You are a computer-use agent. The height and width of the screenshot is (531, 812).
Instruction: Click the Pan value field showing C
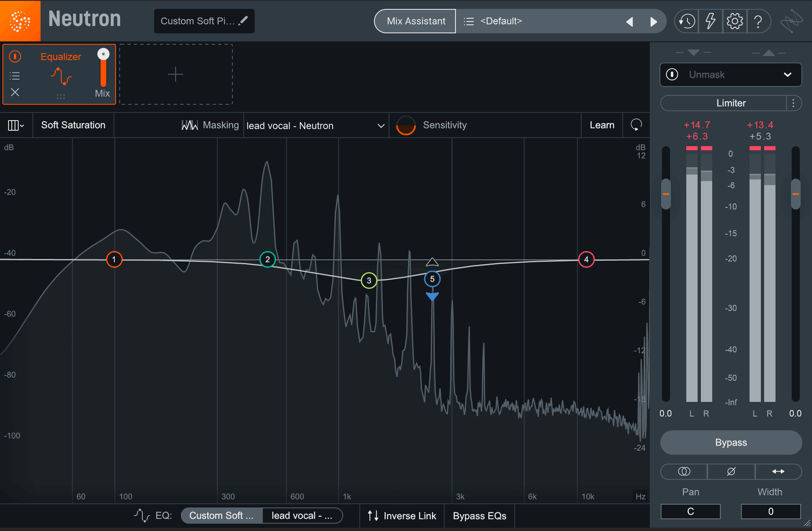[x=690, y=512]
